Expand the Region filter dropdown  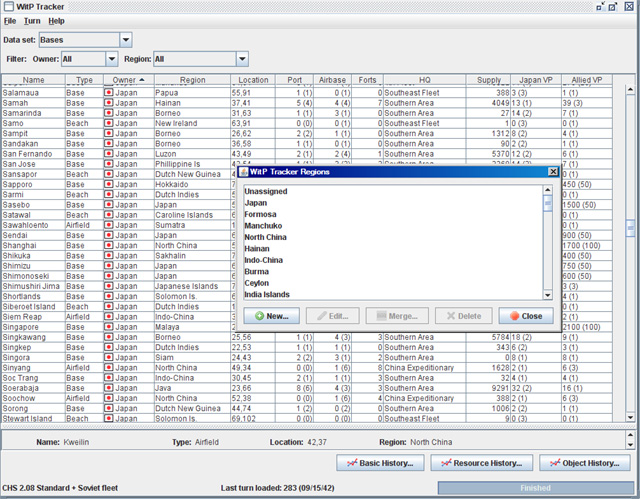click(242, 59)
